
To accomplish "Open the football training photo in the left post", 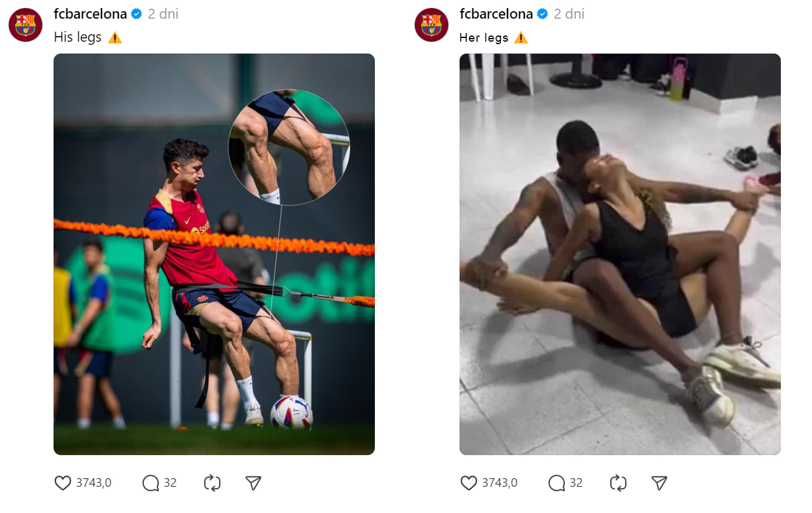I will (214, 254).
